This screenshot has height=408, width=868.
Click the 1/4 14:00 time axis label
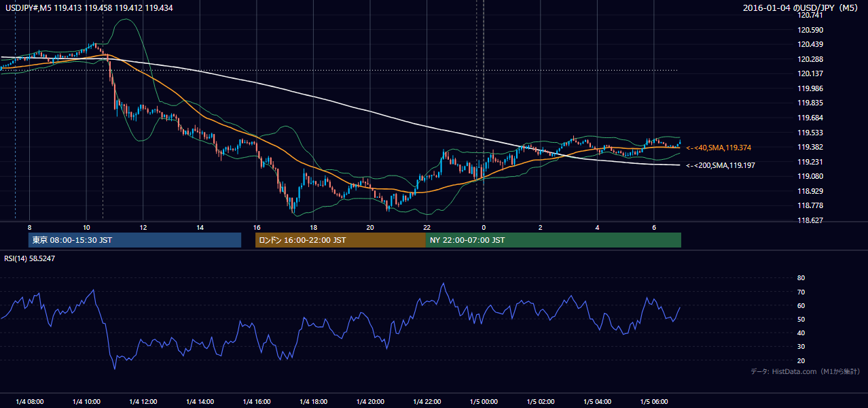click(200, 401)
